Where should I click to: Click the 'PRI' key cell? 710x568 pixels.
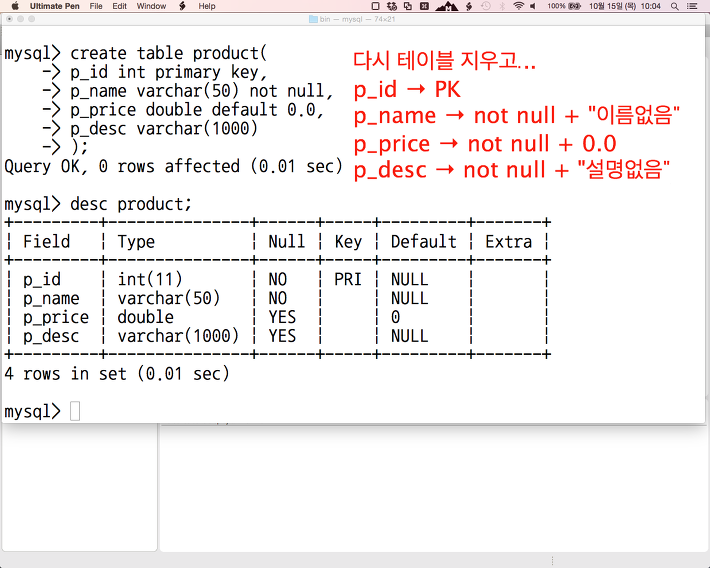point(348,279)
